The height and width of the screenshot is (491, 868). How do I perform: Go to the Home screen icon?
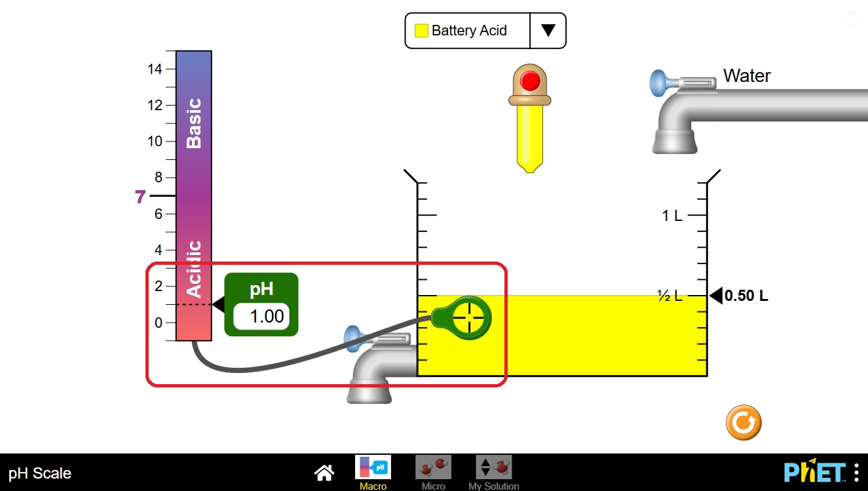click(325, 472)
